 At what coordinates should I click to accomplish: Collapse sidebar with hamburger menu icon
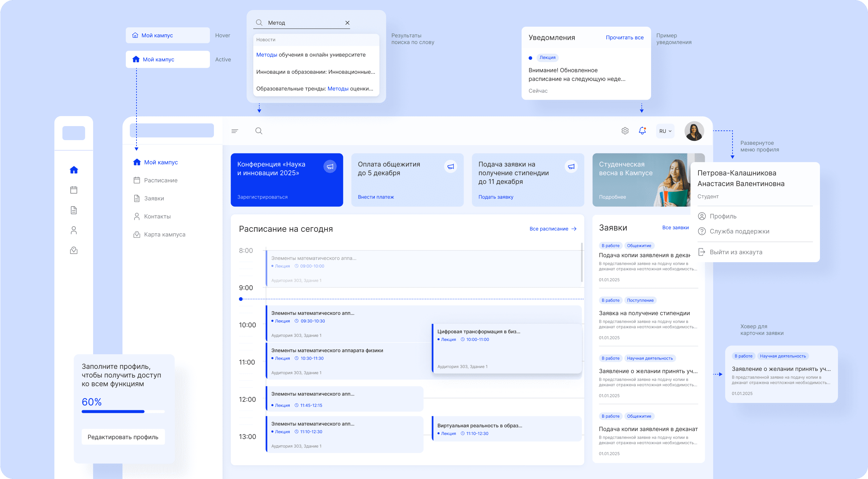coord(235,131)
